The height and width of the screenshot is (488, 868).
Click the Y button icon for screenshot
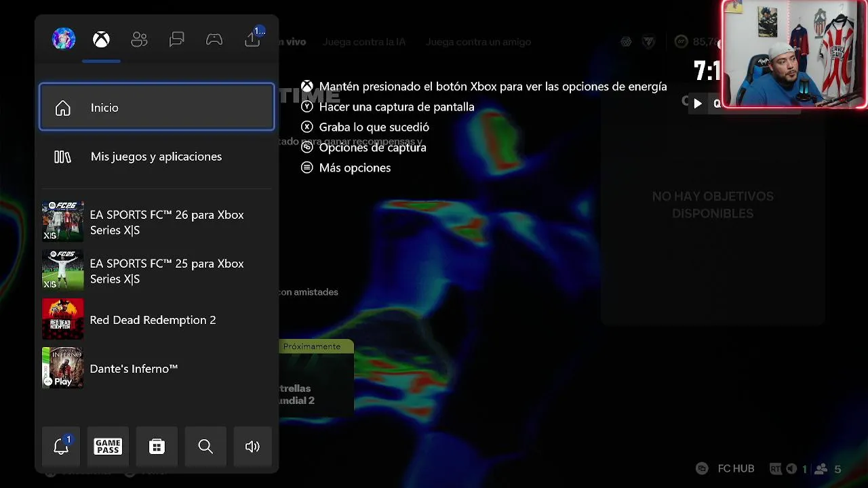click(307, 107)
